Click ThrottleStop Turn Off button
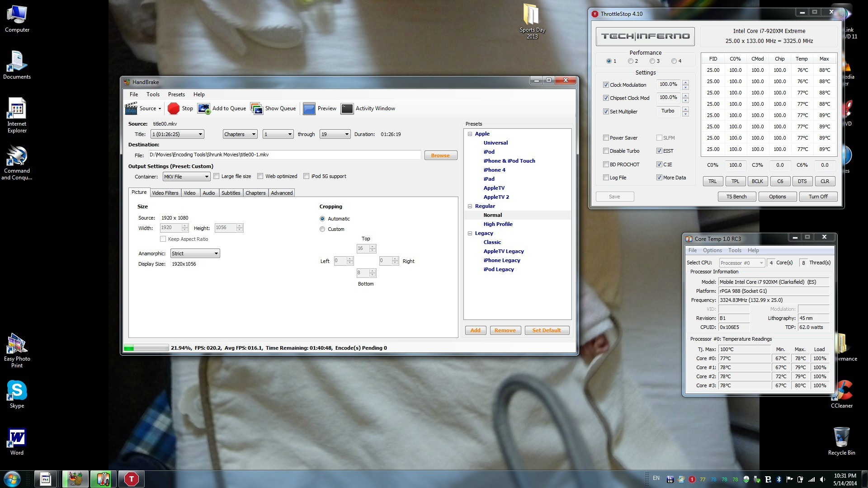Screen dimensions: 868x488 [818, 197]
